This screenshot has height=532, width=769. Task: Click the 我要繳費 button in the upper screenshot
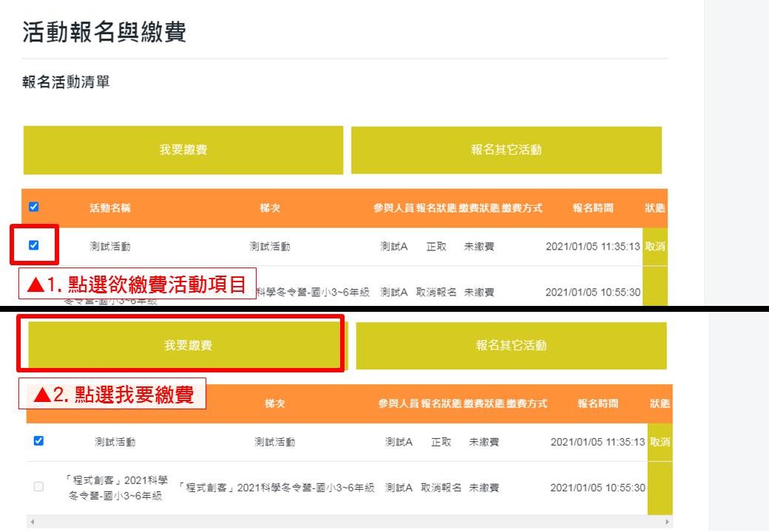click(x=183, y=150)
